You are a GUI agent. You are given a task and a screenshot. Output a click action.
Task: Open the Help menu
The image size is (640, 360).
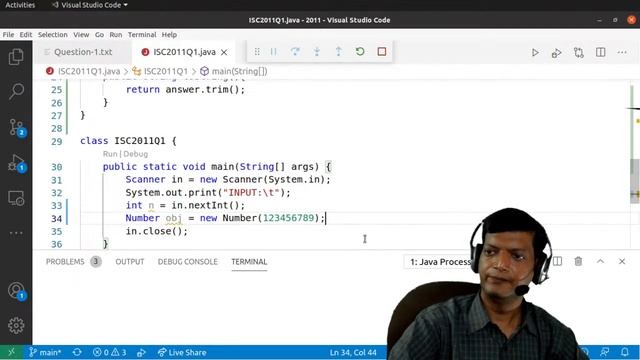(169, 35)
